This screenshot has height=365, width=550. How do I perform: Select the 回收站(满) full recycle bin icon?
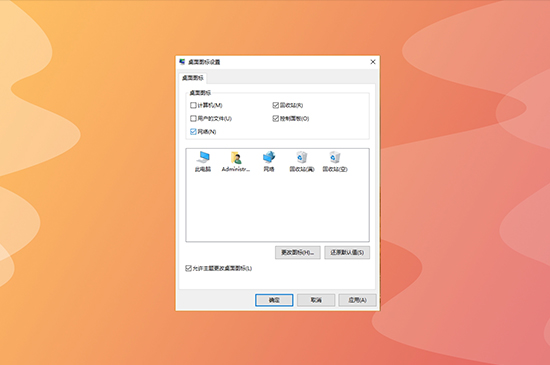pos(302,161)
